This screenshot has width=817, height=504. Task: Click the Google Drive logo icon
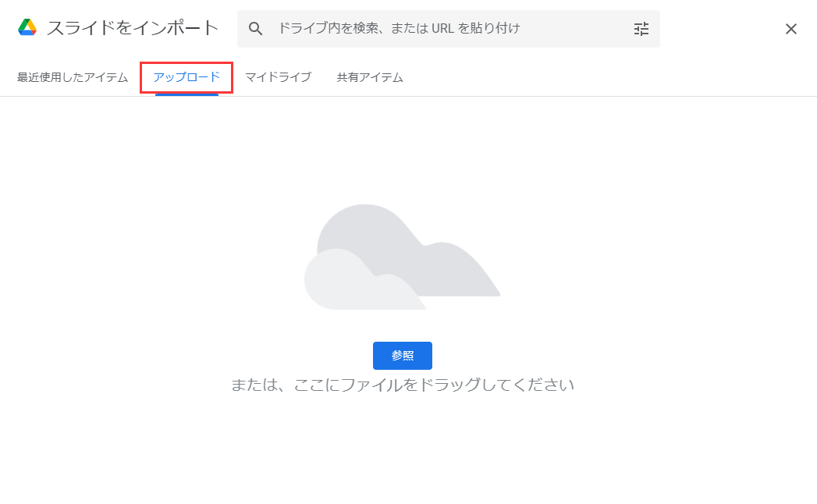click(27, 27)
